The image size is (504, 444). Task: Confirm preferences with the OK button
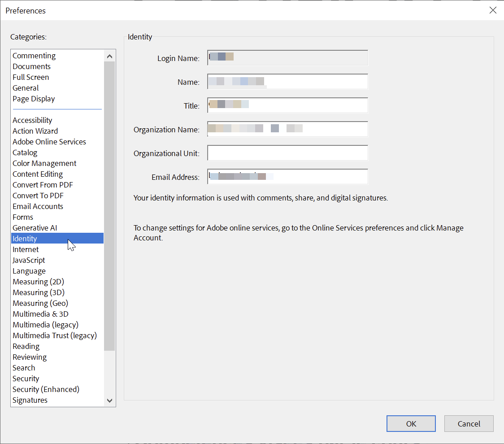411,423
